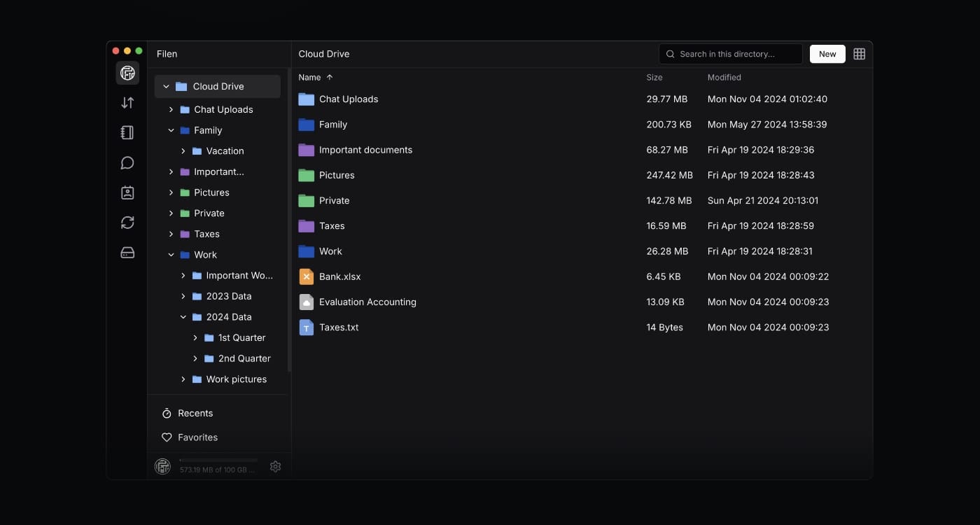980x525 pixels.
Task: Click the New button
Action: click(827, 54)
